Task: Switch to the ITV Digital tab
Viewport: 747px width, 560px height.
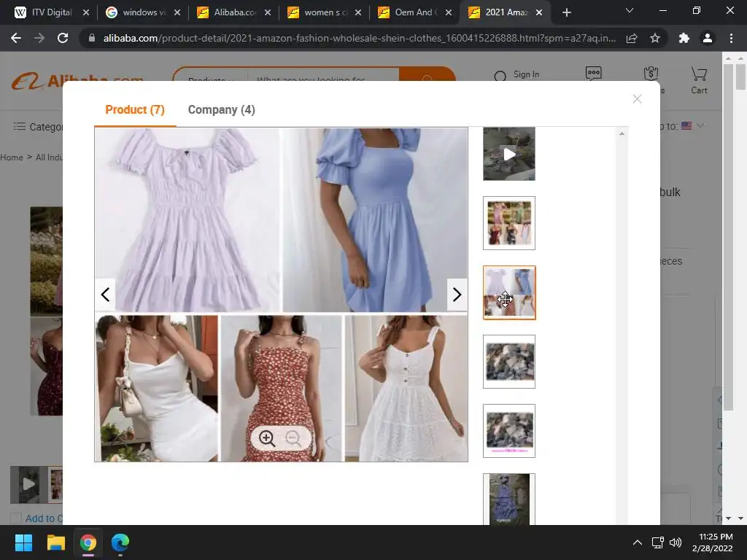Action: tap(45, 12)
